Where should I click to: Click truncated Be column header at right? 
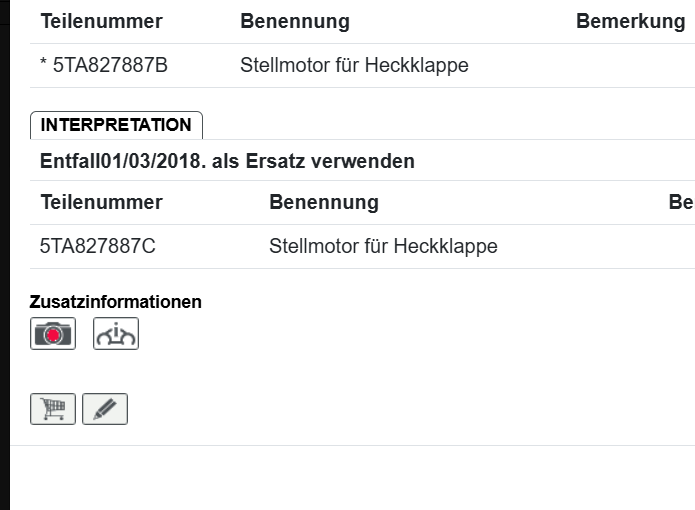click(681, 202)
